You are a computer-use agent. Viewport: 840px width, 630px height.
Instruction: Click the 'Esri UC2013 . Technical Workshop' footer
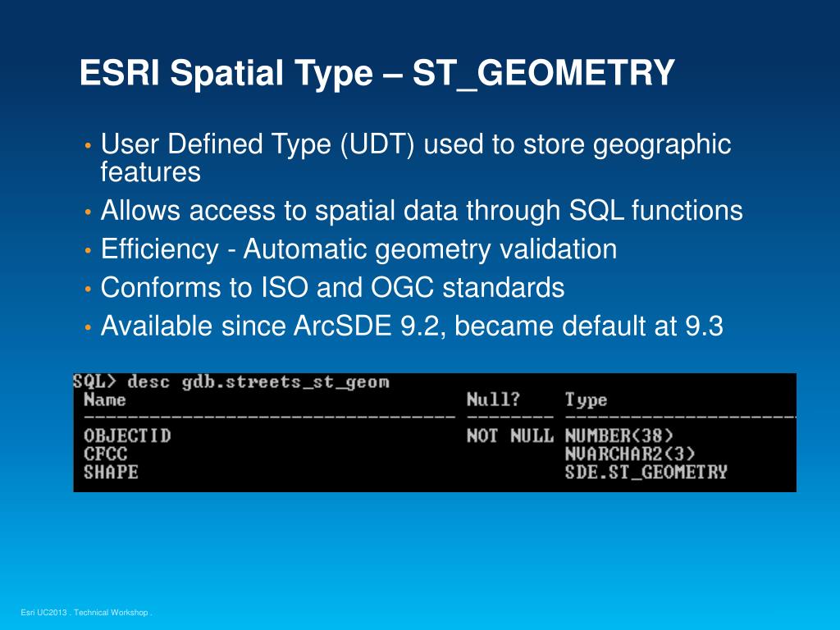pyautogui.click(x=86, y=612)
